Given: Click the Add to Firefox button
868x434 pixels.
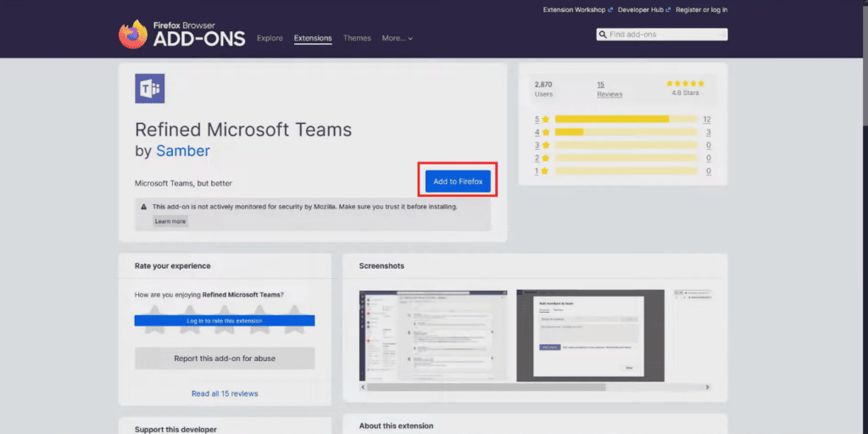Looking at the screenshot, I should [458, 181].
